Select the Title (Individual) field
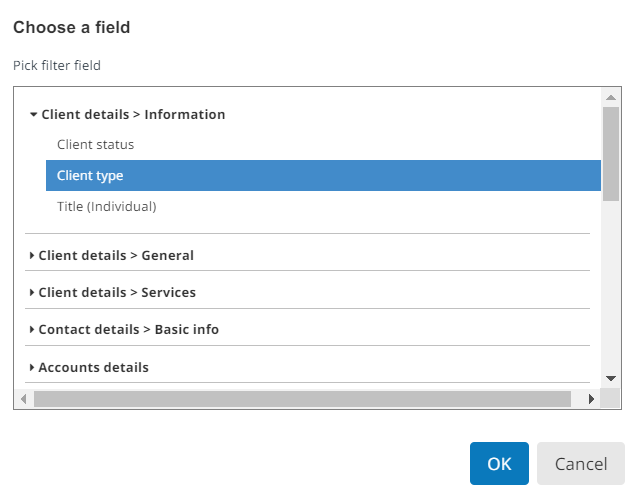The height and width of the screenshot is (500, 640). (106, 207)
